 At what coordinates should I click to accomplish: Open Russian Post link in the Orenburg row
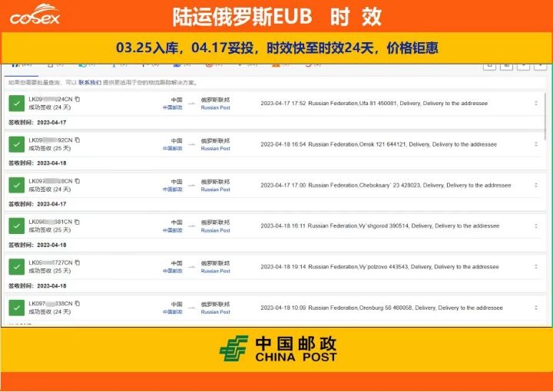(216, 311)
